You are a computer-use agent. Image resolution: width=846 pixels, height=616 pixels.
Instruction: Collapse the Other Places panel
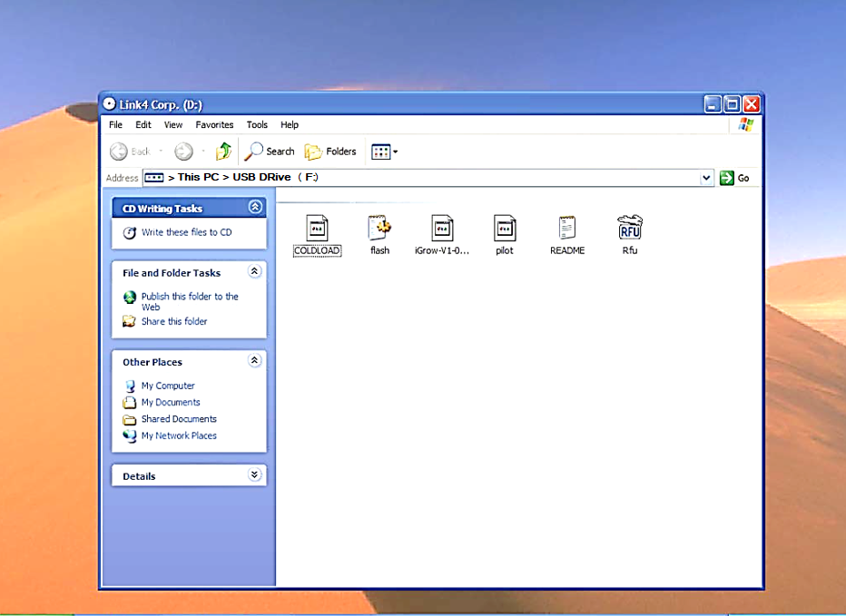tap(254, 360)
